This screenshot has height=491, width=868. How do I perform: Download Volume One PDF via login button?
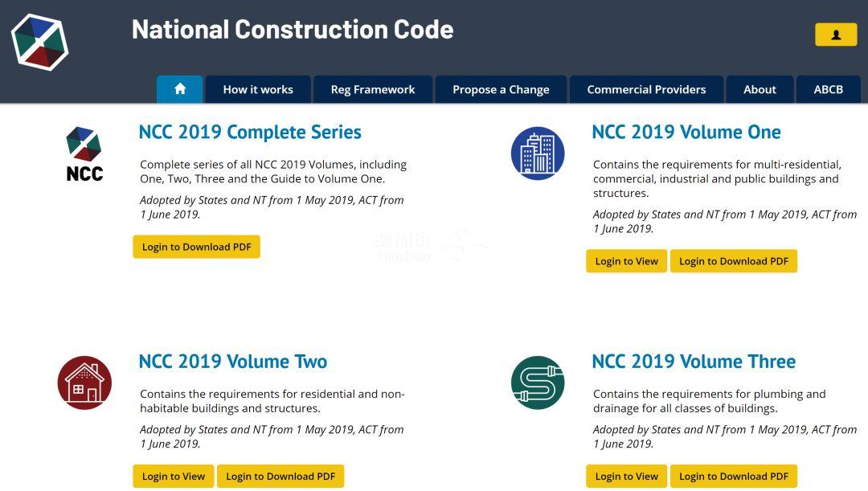(x=734, y=261)
